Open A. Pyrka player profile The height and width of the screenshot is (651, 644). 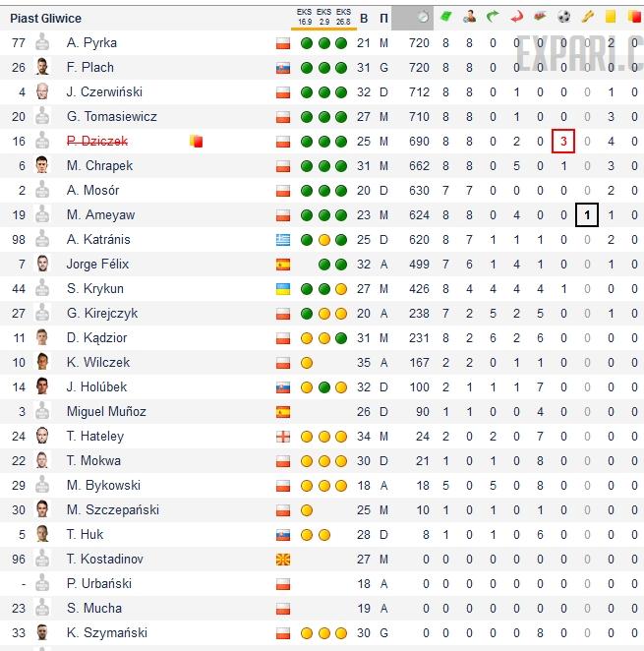point(91,42)
